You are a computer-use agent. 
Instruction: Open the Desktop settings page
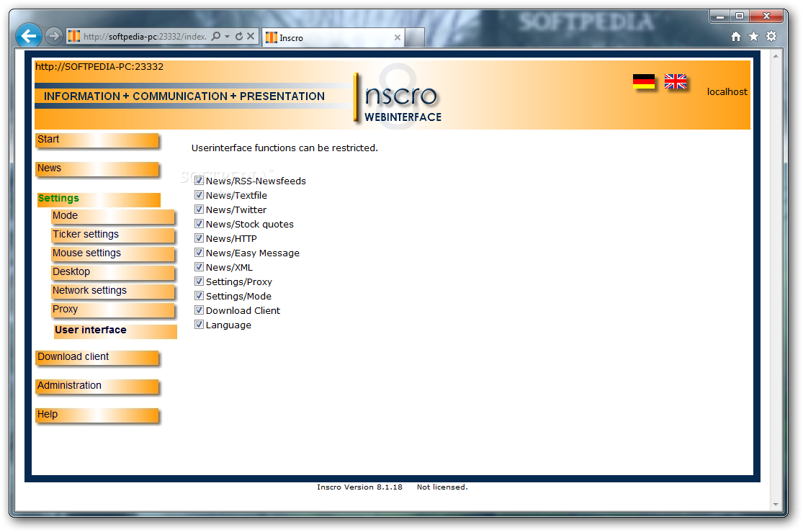[113, 272]
